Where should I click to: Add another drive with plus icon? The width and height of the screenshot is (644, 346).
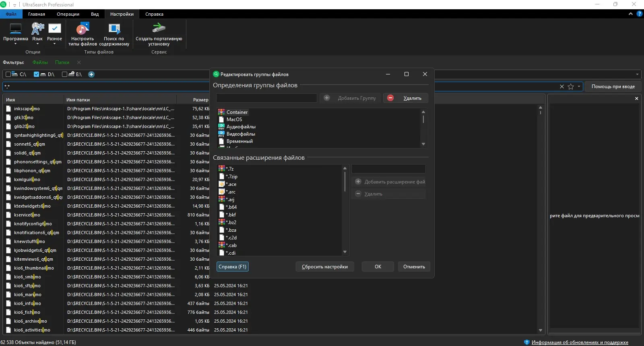[91, 74]
